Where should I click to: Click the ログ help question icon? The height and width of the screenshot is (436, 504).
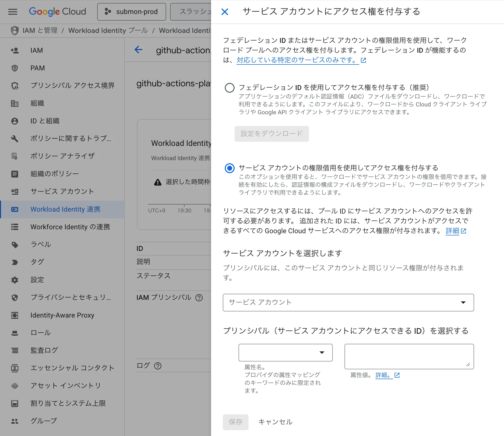[158, 366]
